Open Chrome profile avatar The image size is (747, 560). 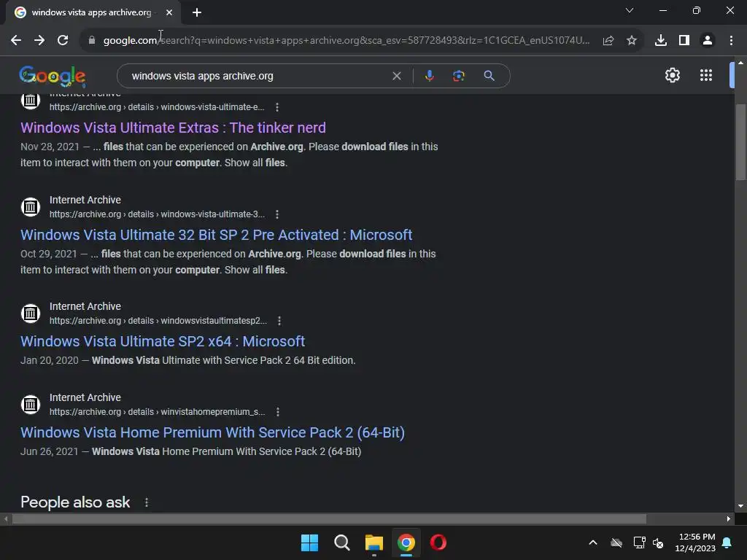pos(708,41)
